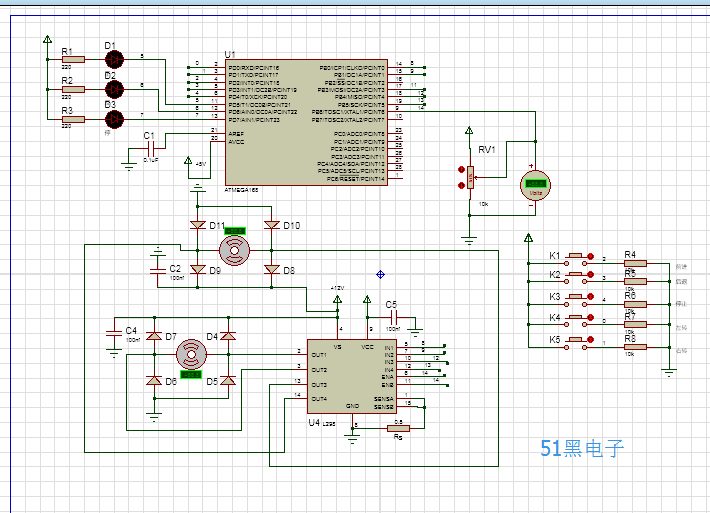Select the upper DC motor between D11 and D10

point(235,250)
